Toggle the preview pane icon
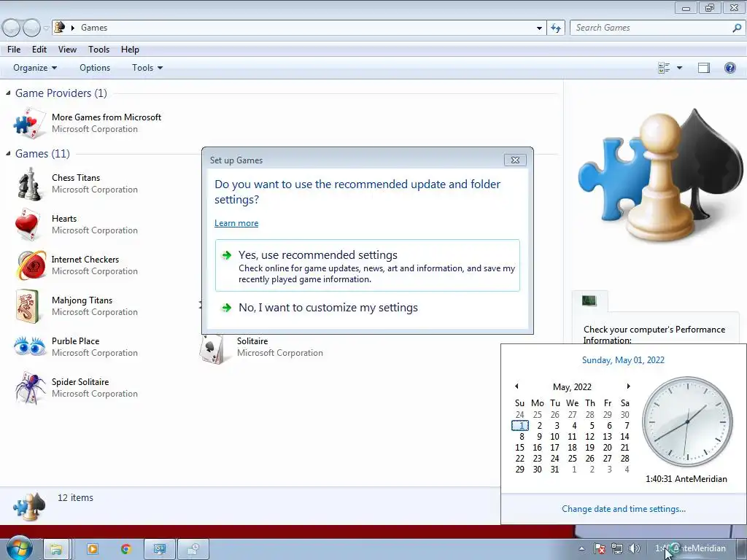The image size is (747, 560). pyautogui.click(x=704, y=68)
